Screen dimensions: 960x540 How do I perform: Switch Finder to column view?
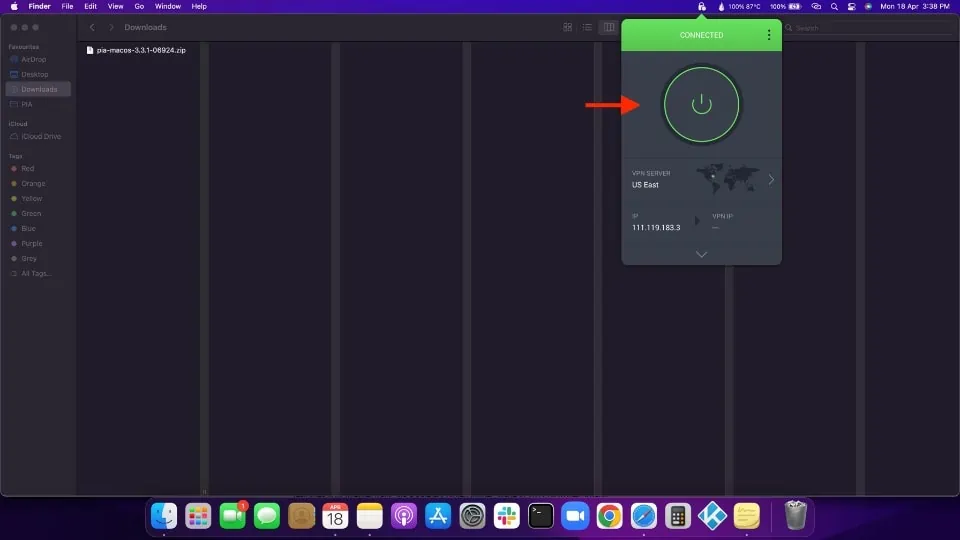click(x=609, y=28)
